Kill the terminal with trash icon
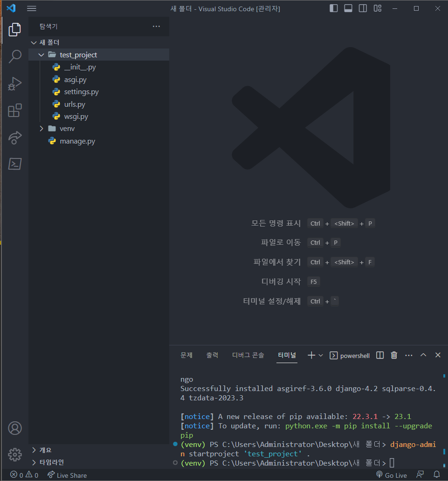Viewport: 448px width, 481px height. click(394, 355)
